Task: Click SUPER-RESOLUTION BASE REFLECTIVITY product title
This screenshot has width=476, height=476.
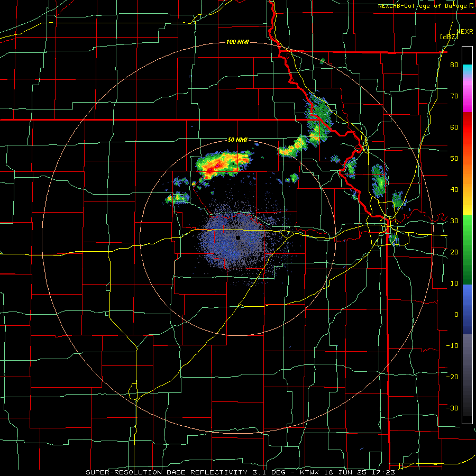Action: coord(167,472)
